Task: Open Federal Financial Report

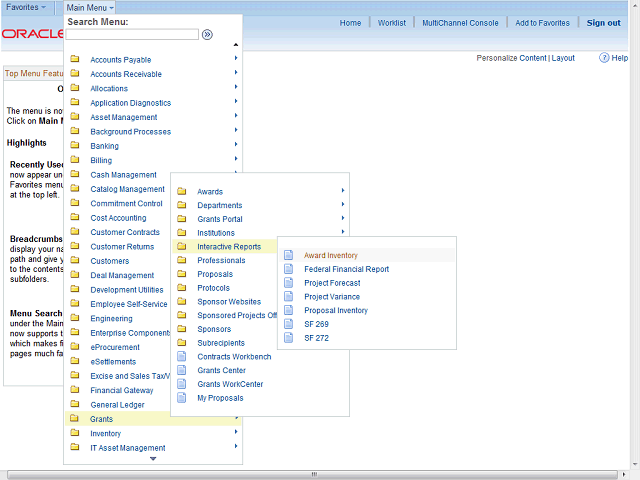Action: coord(347,269)
